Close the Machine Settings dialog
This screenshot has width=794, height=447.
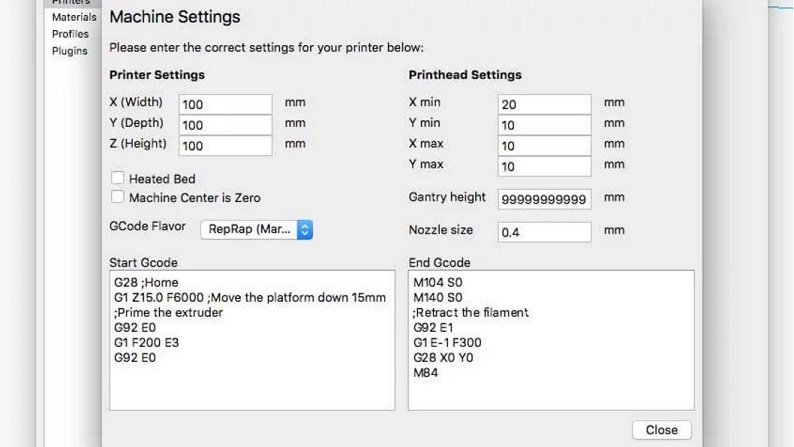point(661,430)
